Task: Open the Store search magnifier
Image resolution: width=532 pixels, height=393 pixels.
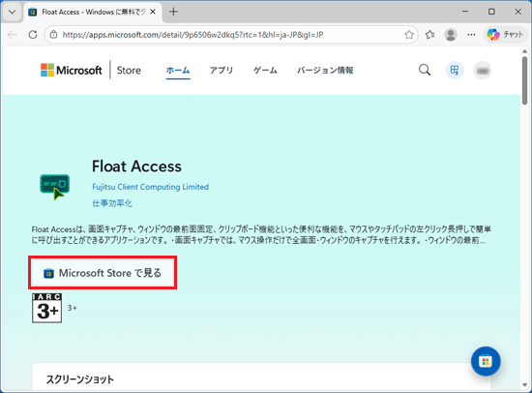Action: 424,71
